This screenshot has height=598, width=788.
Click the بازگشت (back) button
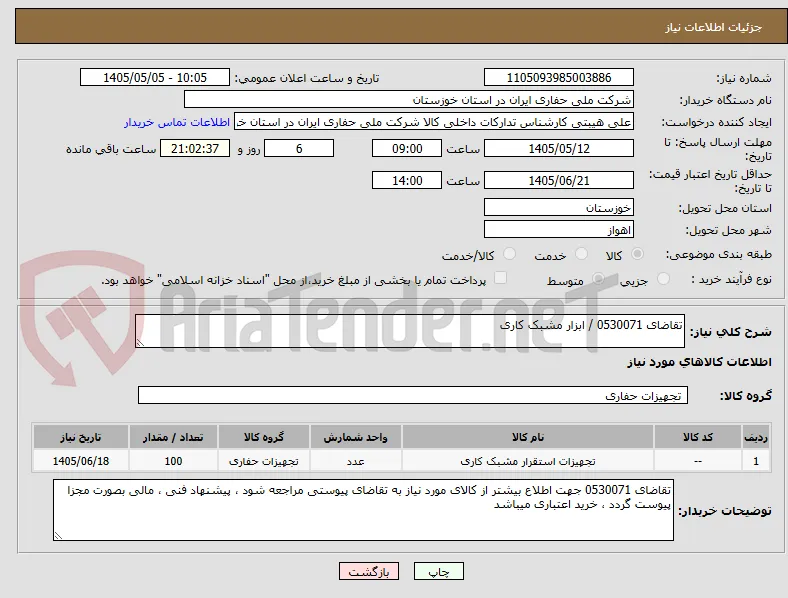369,571
